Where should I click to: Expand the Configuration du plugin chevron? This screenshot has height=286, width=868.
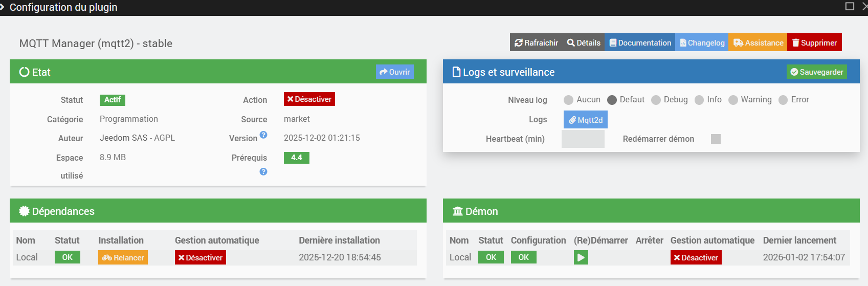3,7
